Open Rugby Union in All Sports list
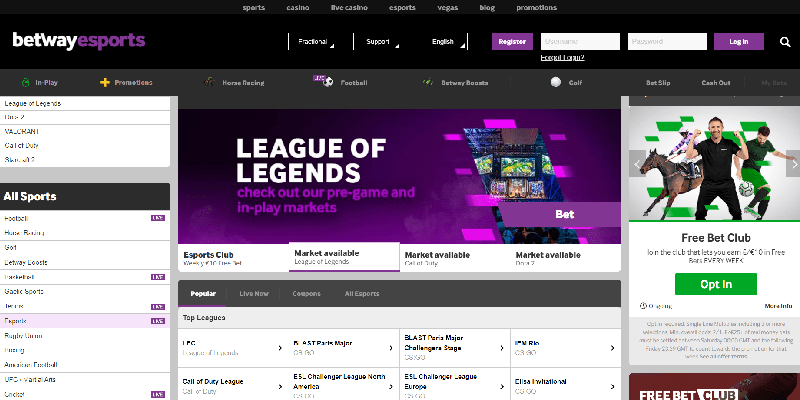The height and width of the screenshot is (400, 800). [x=85, y=336]
